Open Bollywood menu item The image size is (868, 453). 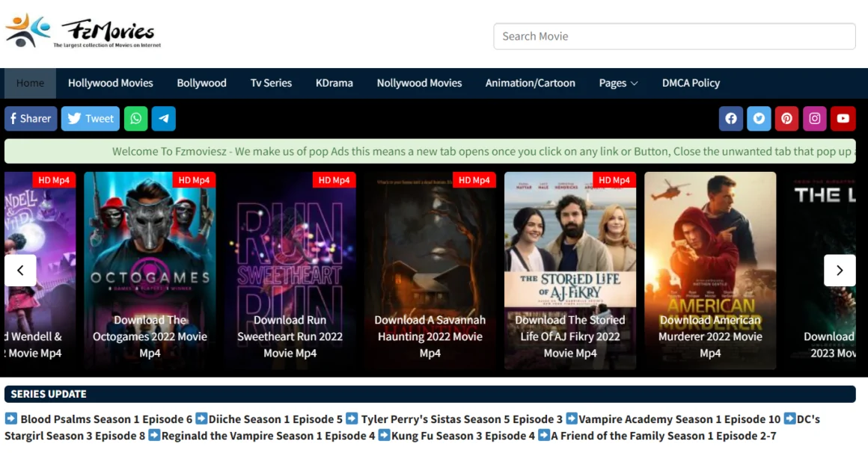click(201, 83)
